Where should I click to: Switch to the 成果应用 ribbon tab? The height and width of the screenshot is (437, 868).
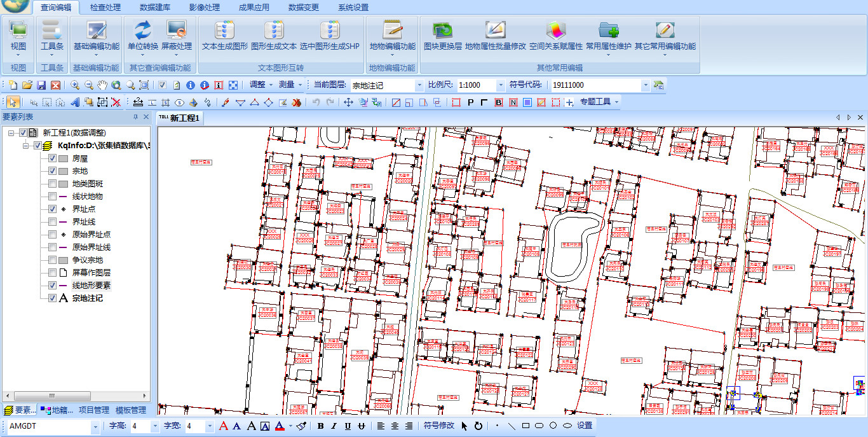pos(254,8)
